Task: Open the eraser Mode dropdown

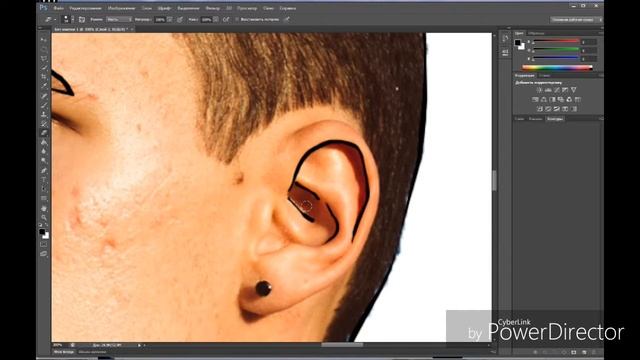Action: (119, 19)
